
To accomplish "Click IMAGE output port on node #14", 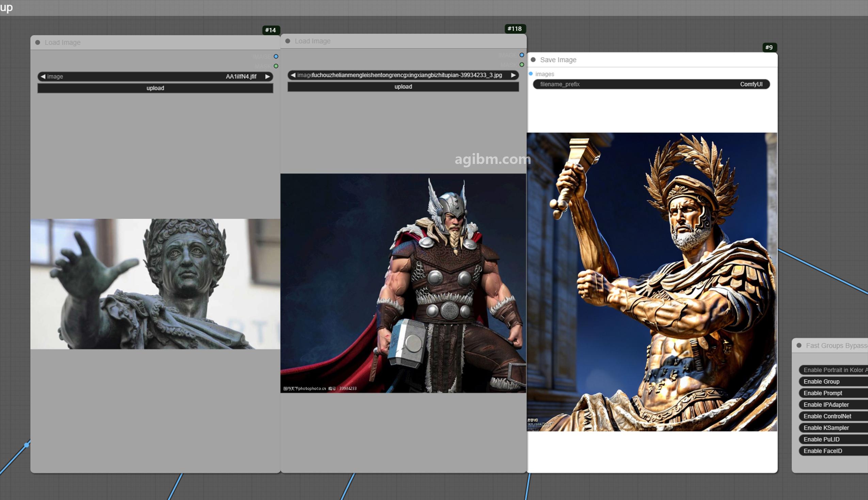I will click(x=276, y=56).
